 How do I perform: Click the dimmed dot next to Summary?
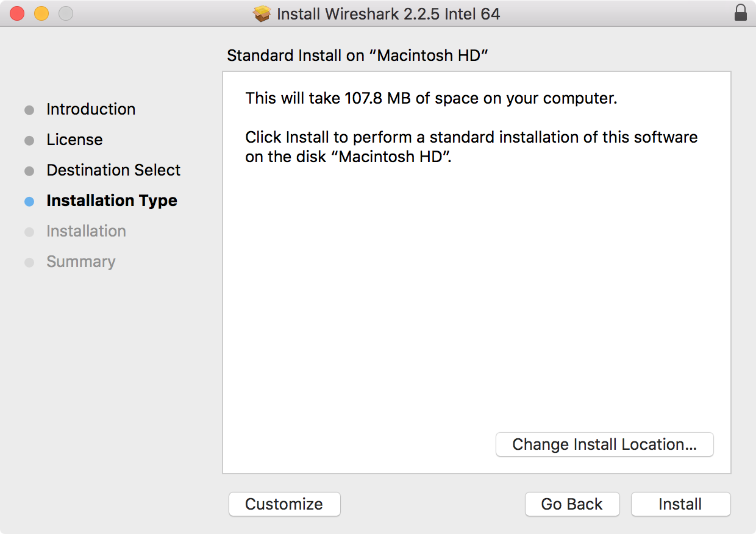(29, 262)
